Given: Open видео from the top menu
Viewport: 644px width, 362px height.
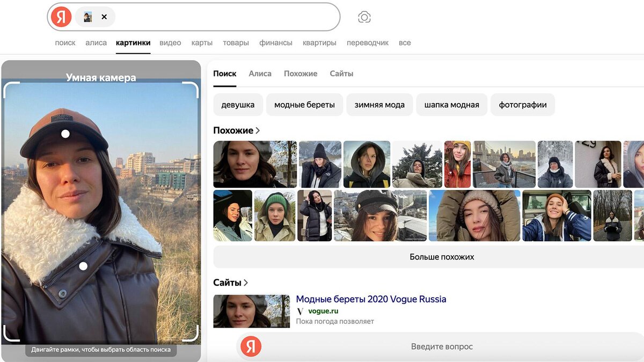Looking at the screenshot, I should tap(170, 42).
